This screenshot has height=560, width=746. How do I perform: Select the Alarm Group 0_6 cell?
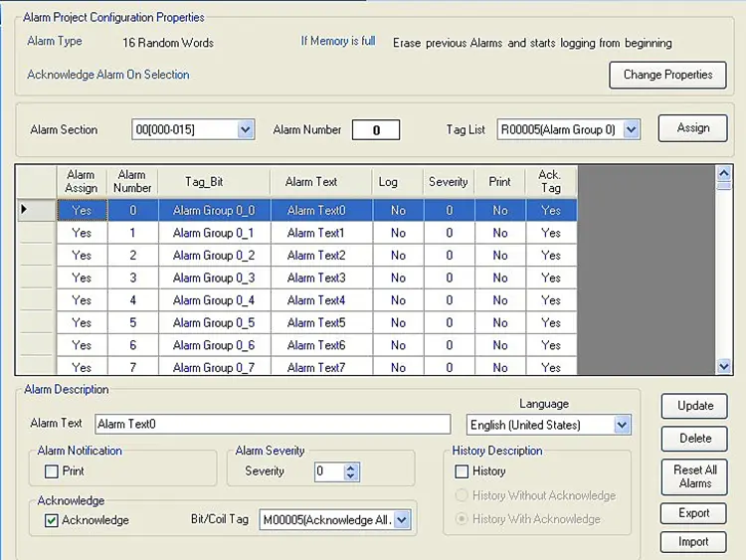(x=214, y=345)
